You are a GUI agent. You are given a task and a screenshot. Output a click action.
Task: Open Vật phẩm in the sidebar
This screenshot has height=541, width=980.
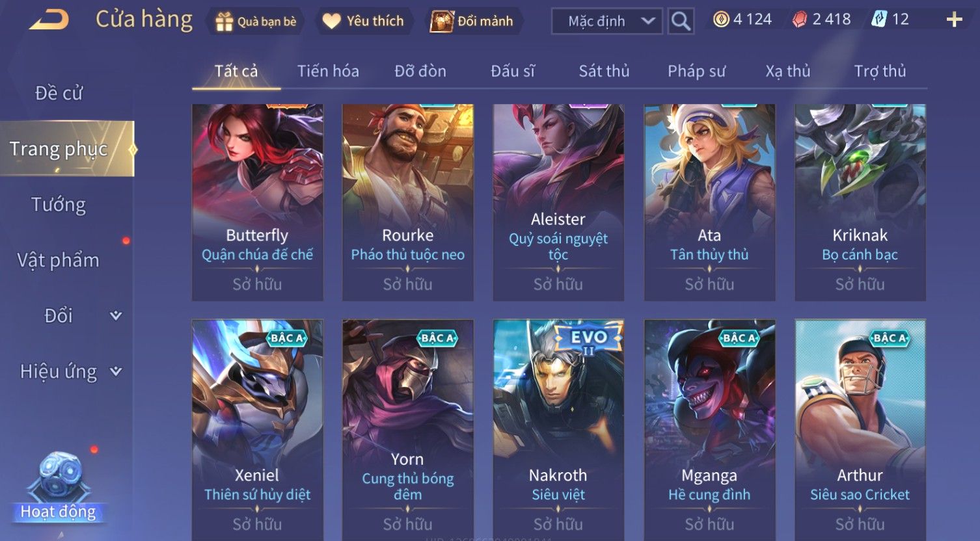tap(59, 260)
